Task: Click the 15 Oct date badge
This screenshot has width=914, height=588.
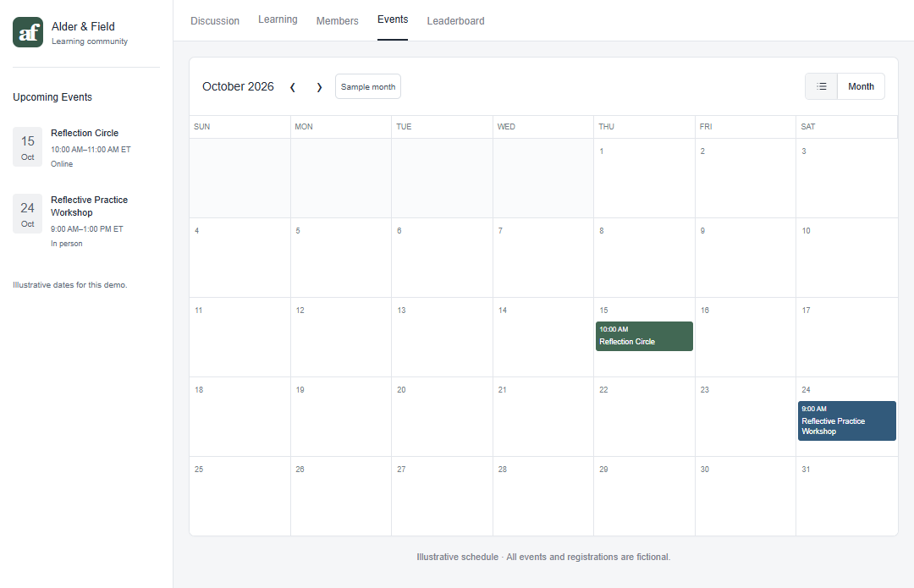Action: (x=27, y=147)
